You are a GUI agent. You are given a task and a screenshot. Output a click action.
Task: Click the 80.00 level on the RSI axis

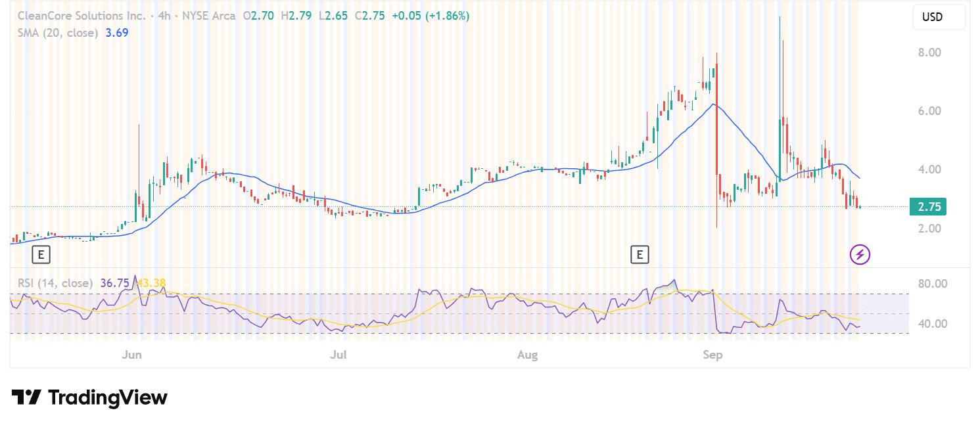point(932,284)
